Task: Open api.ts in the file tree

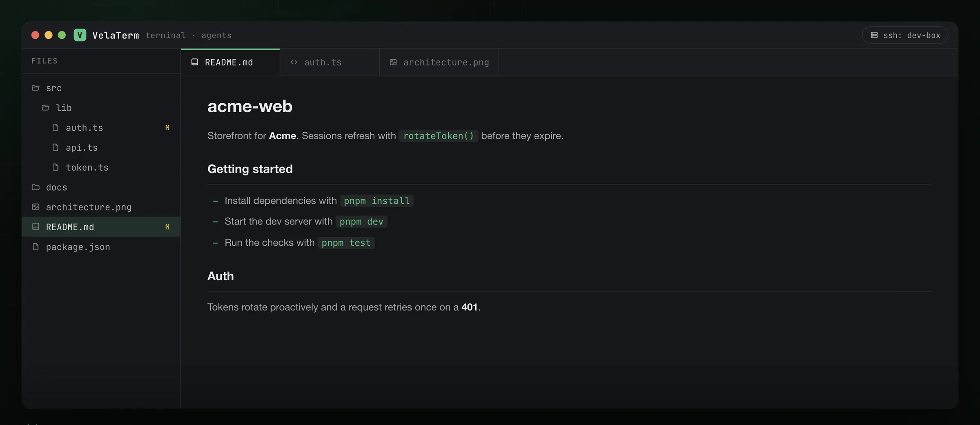Action: click(101, 147)
